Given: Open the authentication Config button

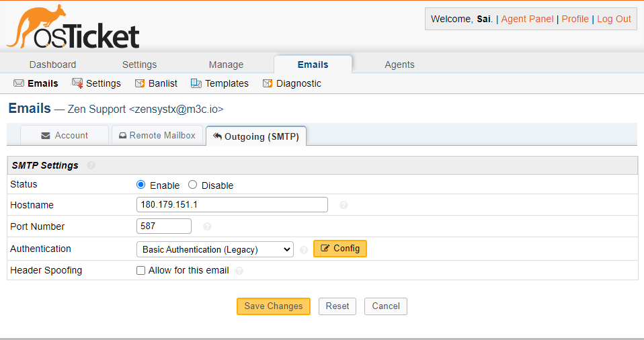Looking at the screenshot, I should tap(340, 249).
